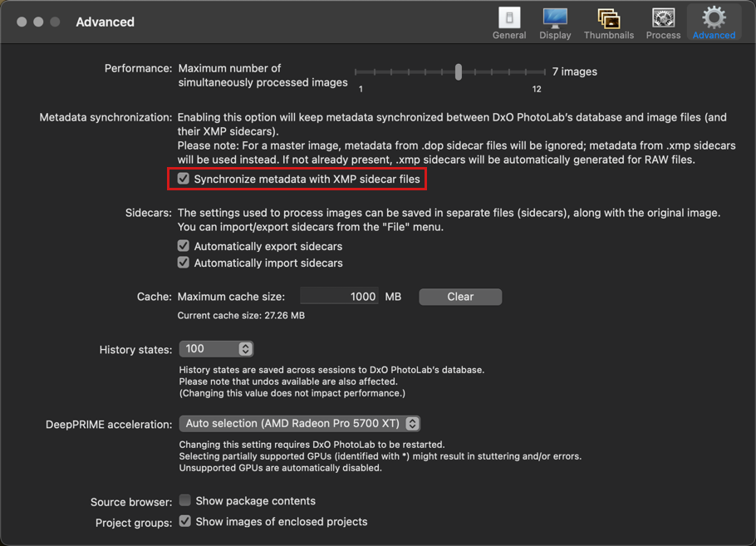Click 'Current cache size: 27.26 MB' text
This screenshot has width=756, height=546.
coord(241,316)
